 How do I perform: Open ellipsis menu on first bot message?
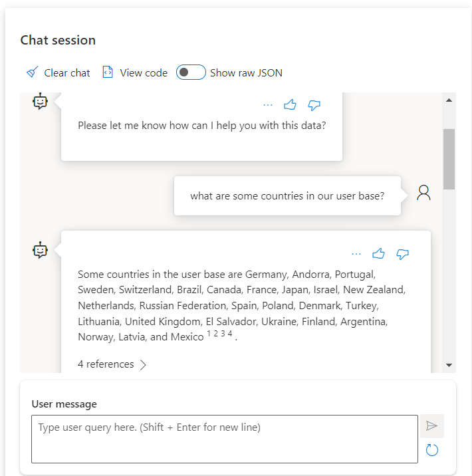[x=268, y=104]
